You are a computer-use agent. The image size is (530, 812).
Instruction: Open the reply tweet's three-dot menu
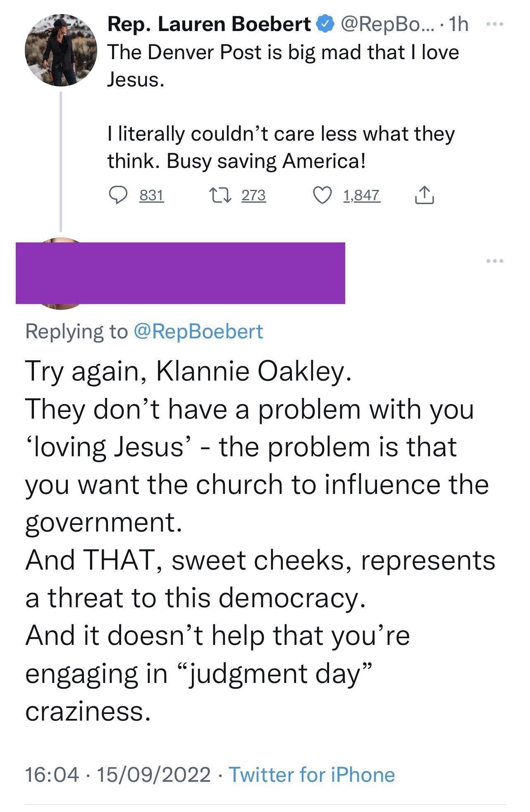click(495, 261)
